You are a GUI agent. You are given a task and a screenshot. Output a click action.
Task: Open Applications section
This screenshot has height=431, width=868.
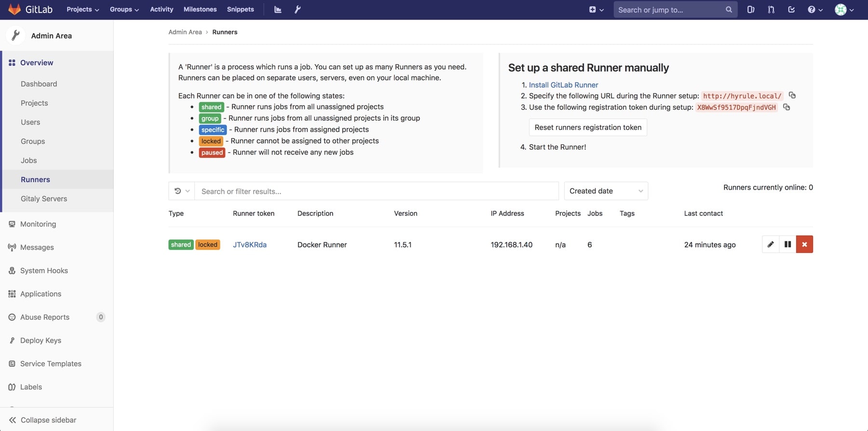(41, 293)
